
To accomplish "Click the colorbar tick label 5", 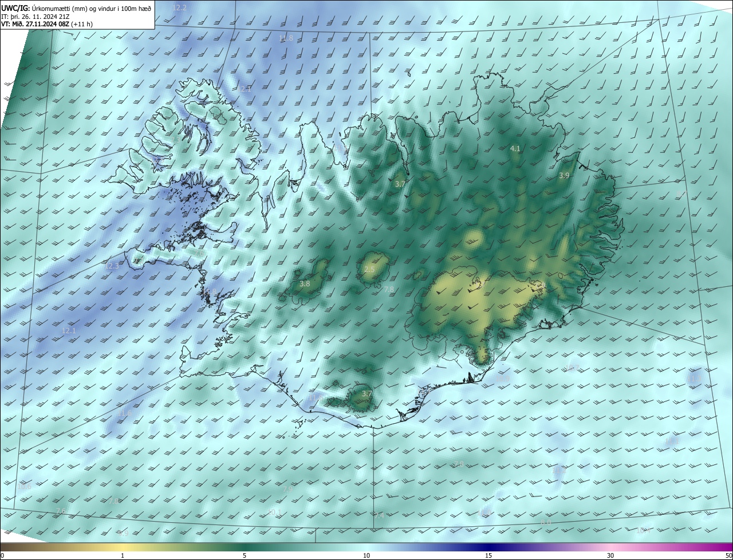I will 245,555.
